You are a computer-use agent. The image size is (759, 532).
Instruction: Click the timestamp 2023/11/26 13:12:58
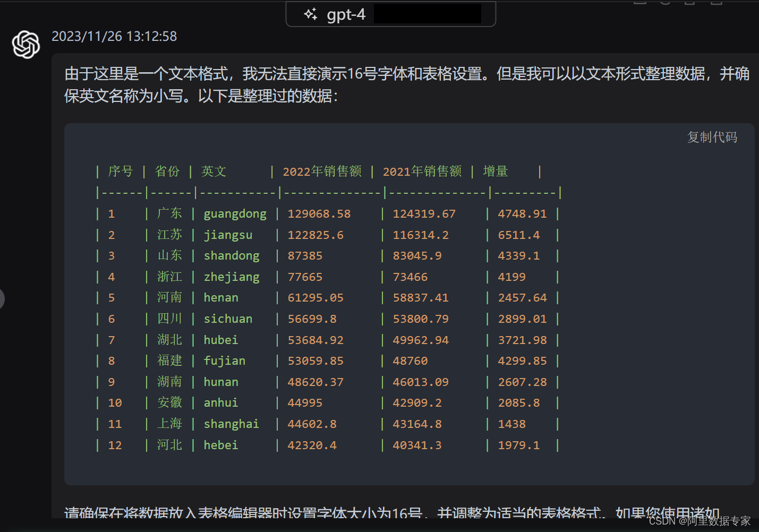pos(114,36)
